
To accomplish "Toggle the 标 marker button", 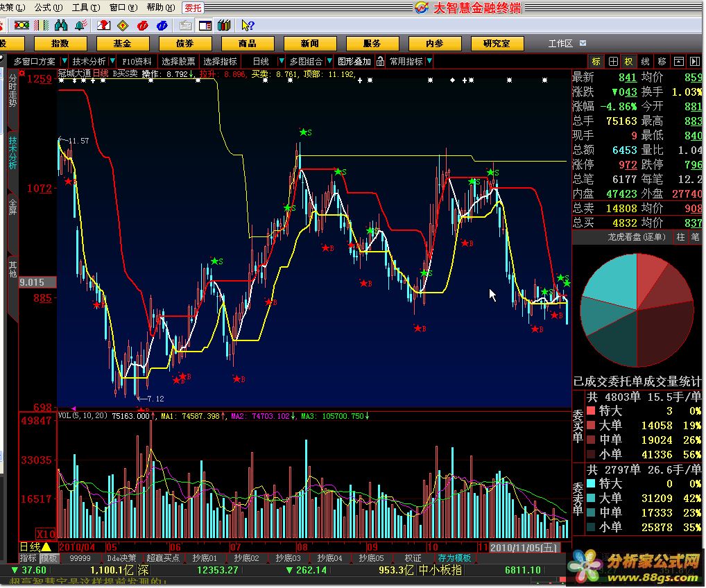I will point(596,61).
